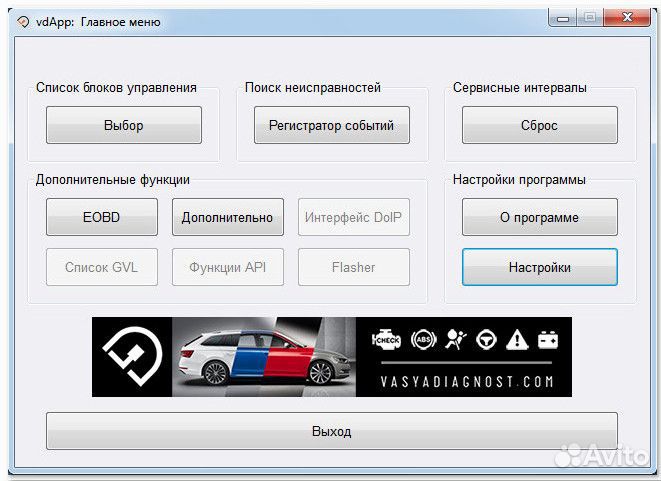Screen dimensions: 661x481
Task: Click the warning triangle icon
Action: tap(517, 341)
